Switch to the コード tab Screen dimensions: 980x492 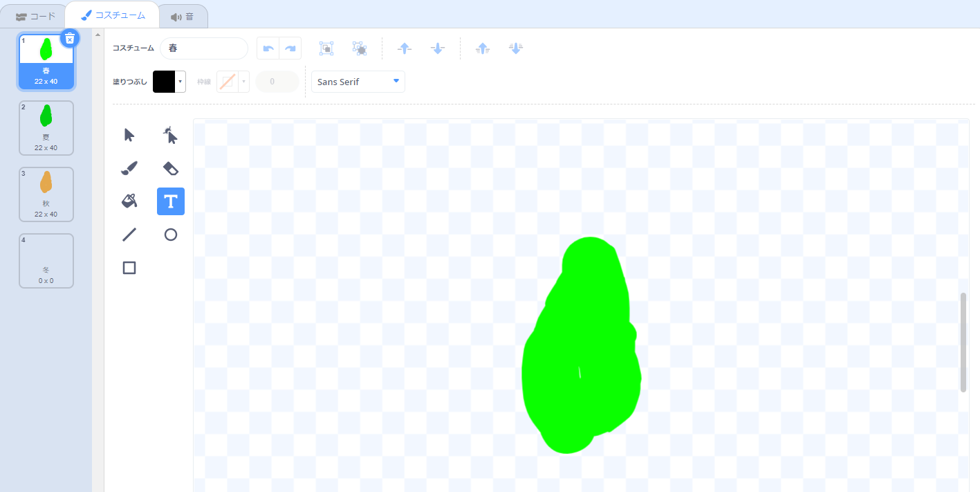[x=39, y=15]
